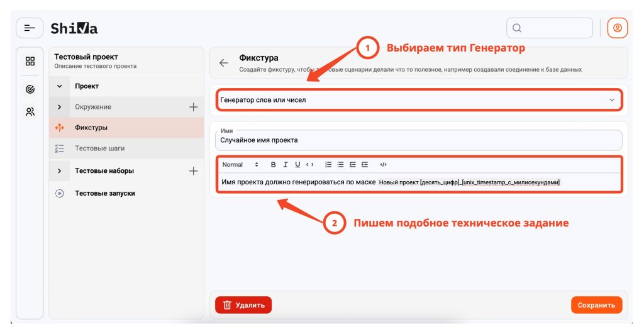Open the user profile icon

617,28
